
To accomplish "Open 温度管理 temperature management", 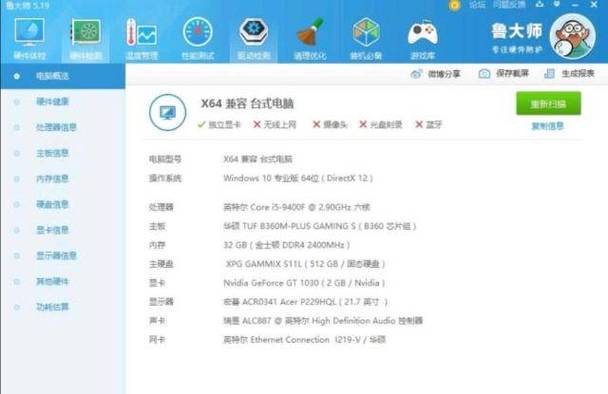I will click(142, 39).
